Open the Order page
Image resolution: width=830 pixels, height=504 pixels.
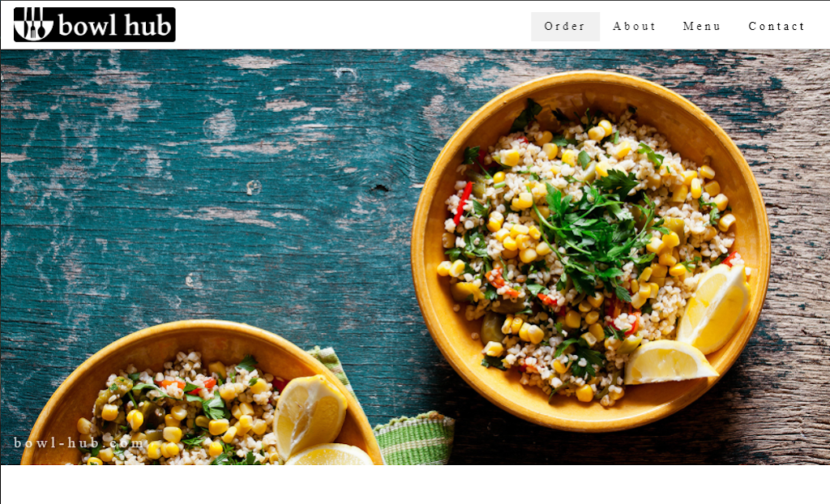[565, 27]
